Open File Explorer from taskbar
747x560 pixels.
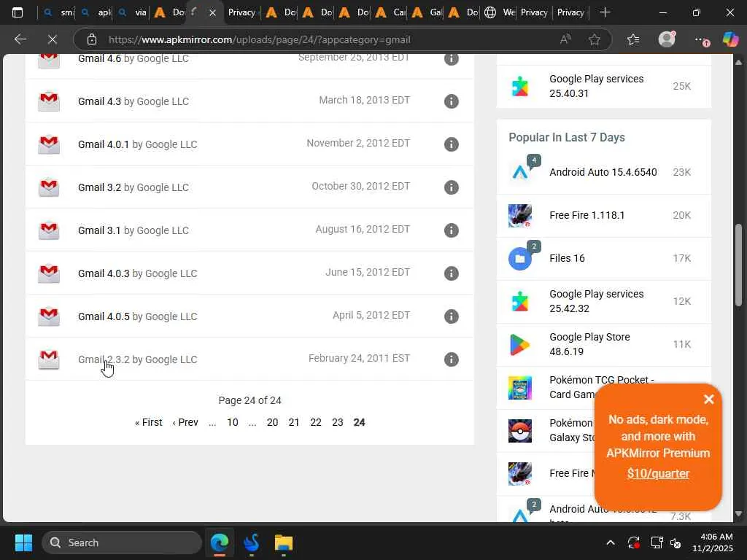coord(284,542)
